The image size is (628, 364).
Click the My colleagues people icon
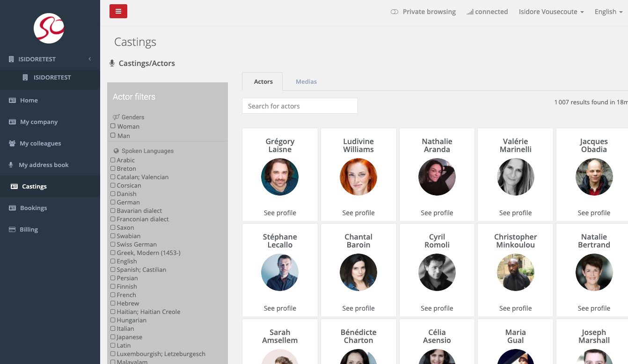12,143
